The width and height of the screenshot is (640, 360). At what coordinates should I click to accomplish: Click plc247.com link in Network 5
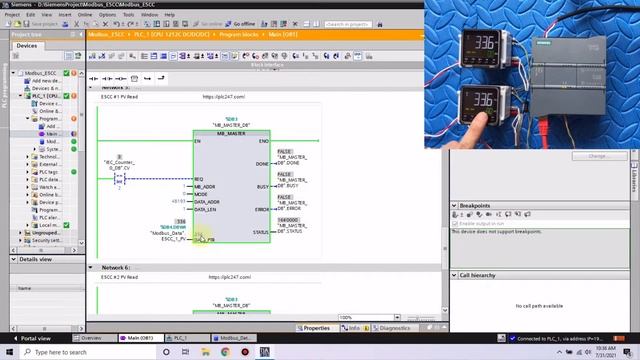pyautogui.click(x=224, y=97)
